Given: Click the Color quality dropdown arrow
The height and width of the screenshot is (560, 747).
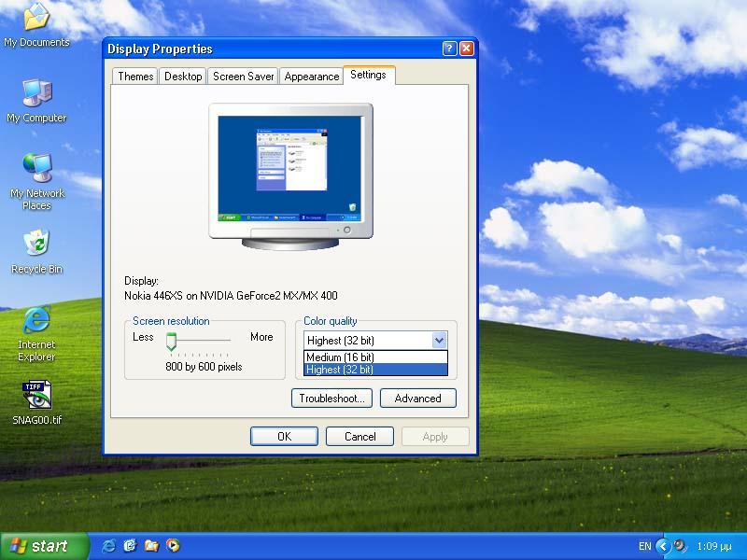Looking at the screenshot, I should (x=439, y=341).
